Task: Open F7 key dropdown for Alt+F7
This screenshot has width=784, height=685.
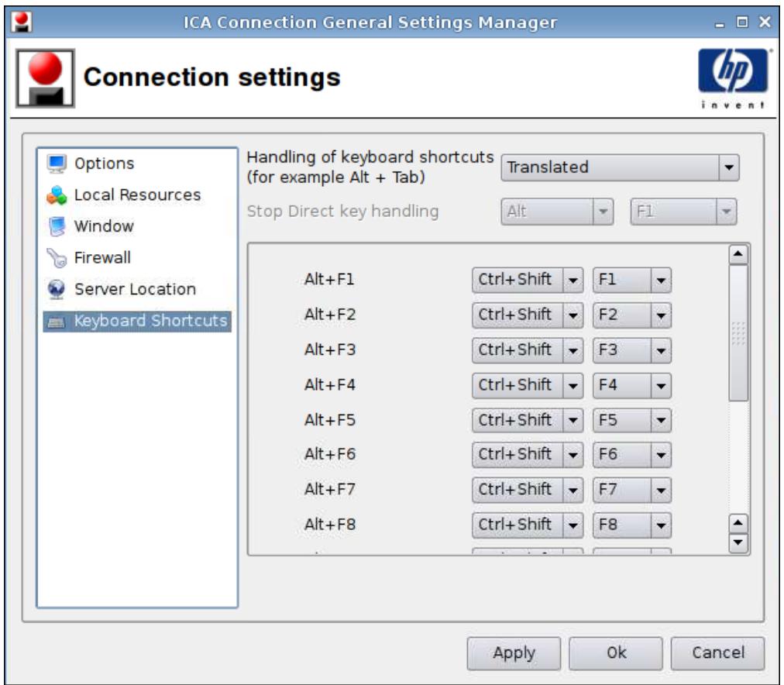Action: [632, 490]
